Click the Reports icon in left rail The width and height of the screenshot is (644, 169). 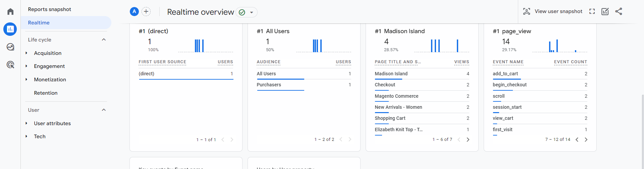10,29
